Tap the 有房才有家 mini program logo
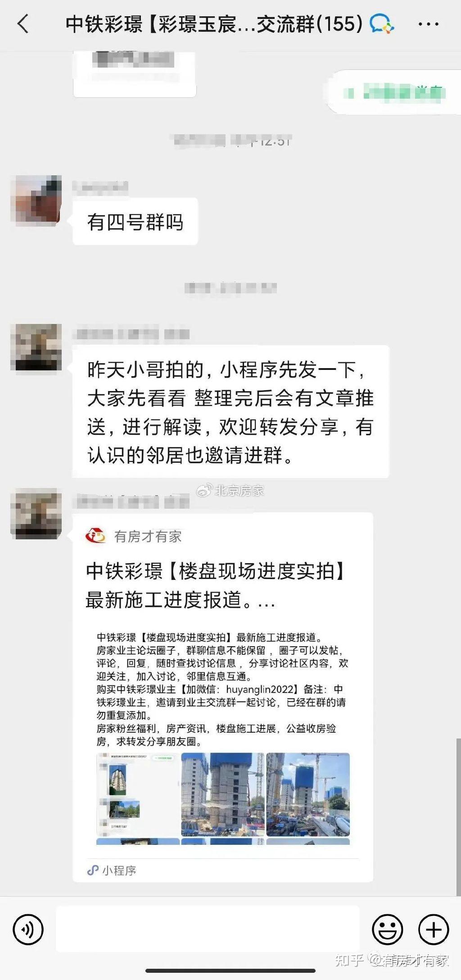Viewport: 461px width, 980px height. coord(95,536)
